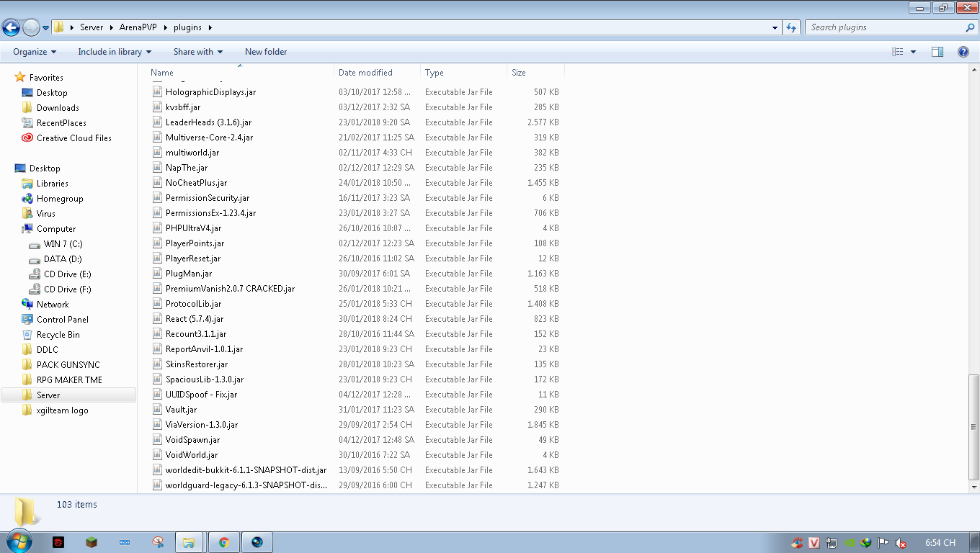Expand the arrow after the ArenaPVP breadcrumb
980x553 pixels.
click(166, 27)
